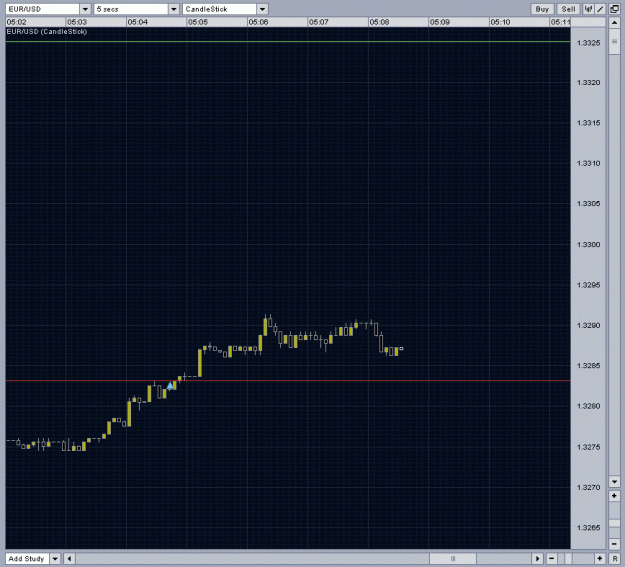
Task: Click the EUR/USD symbol field
Action: click(x=43, y=9)
